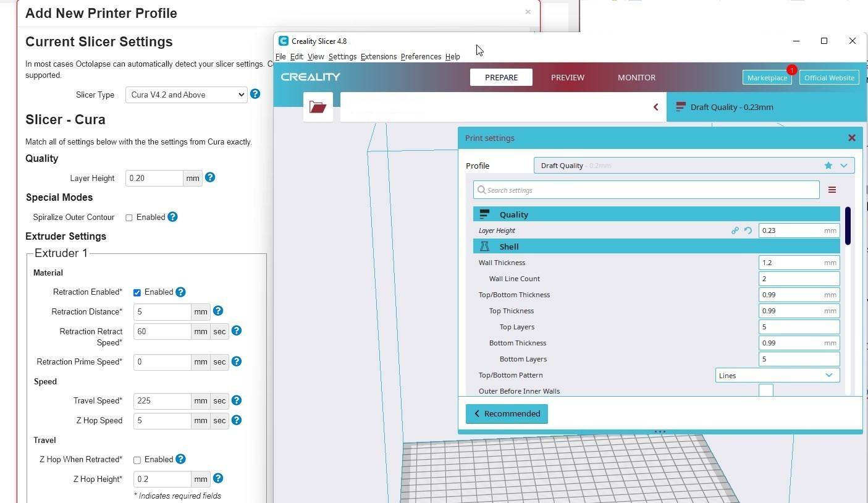Enable Spiralize Outer Contour

pyautogui.click(x=129, y=217)
